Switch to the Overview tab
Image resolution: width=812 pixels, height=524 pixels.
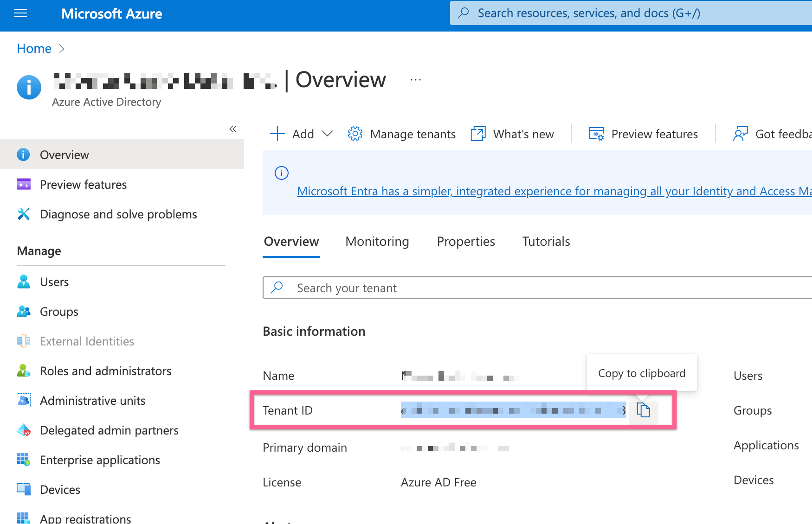coord(291,242)
